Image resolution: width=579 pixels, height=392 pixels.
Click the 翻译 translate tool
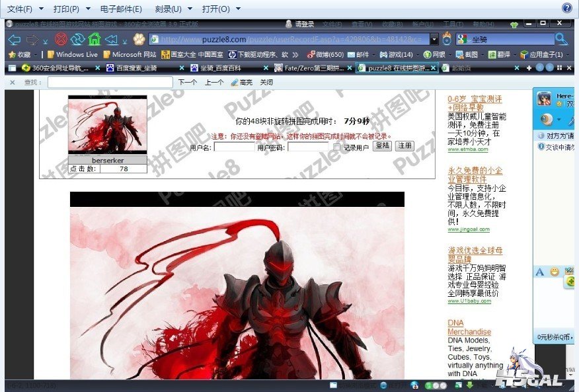(x=499, y=55)
